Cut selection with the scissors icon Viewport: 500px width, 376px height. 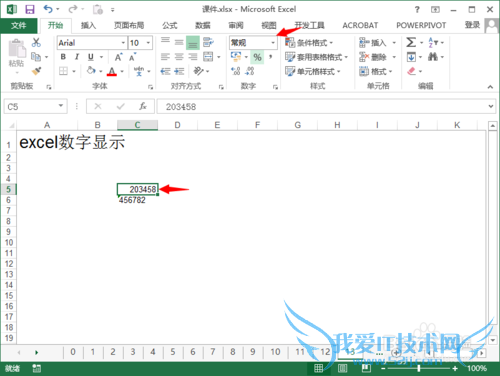click(36, 42)
